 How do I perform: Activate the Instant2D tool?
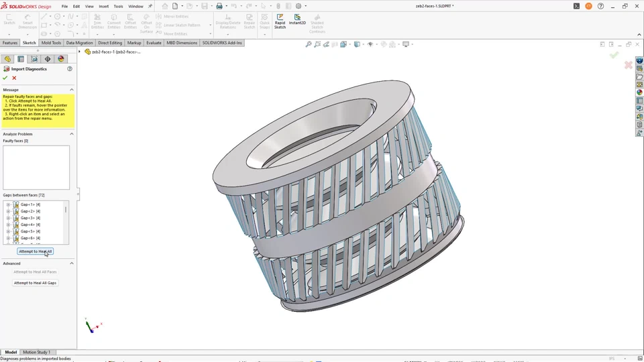[x=297, y=20]
